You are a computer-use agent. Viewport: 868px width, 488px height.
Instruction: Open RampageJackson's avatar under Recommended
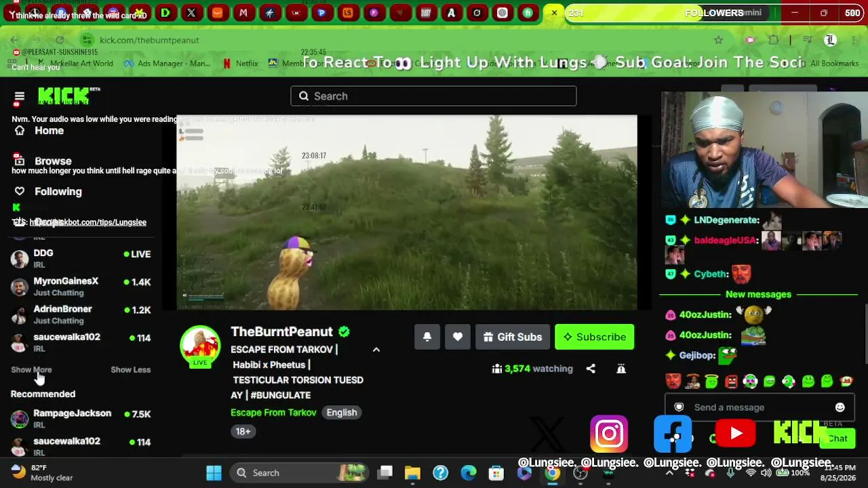click(x=20, y=418)
